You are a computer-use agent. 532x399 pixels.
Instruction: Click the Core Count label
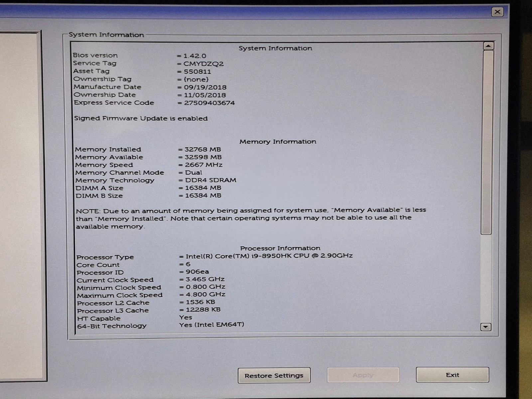(x=98, y=265)
